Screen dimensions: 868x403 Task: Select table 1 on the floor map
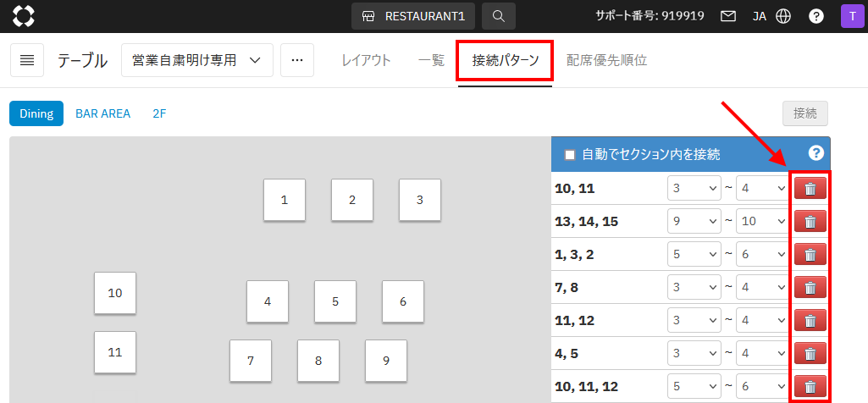click(x=285, y=200)
